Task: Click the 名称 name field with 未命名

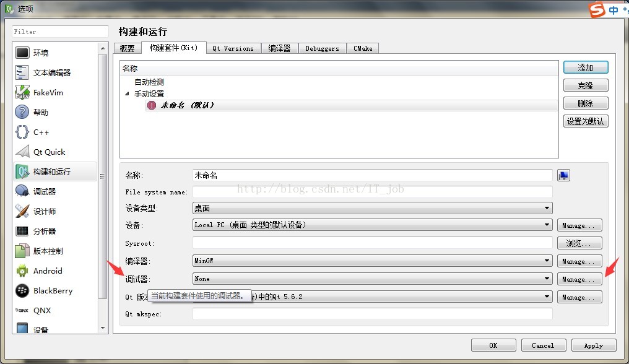Action: pos(372,175)
